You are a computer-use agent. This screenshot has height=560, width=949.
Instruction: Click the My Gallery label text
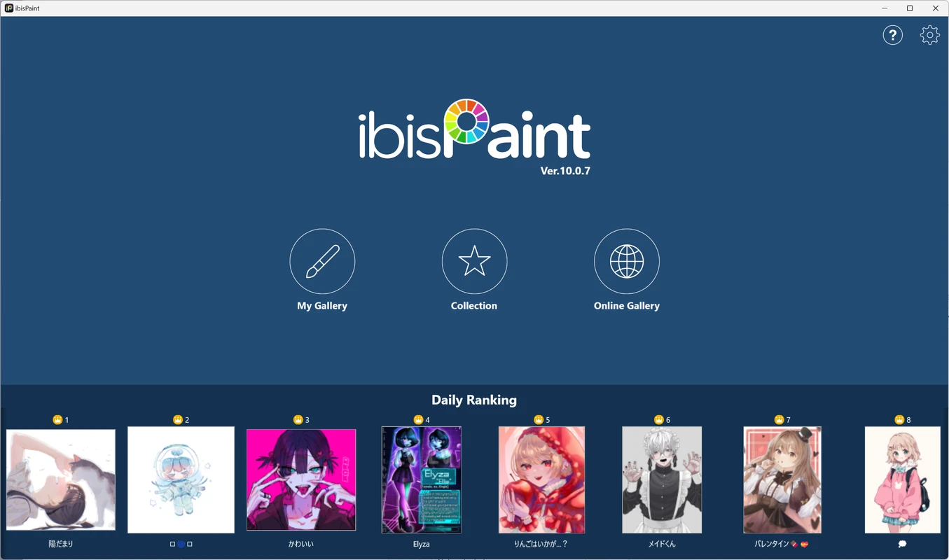pyautogui.click(x=322, y=305)
